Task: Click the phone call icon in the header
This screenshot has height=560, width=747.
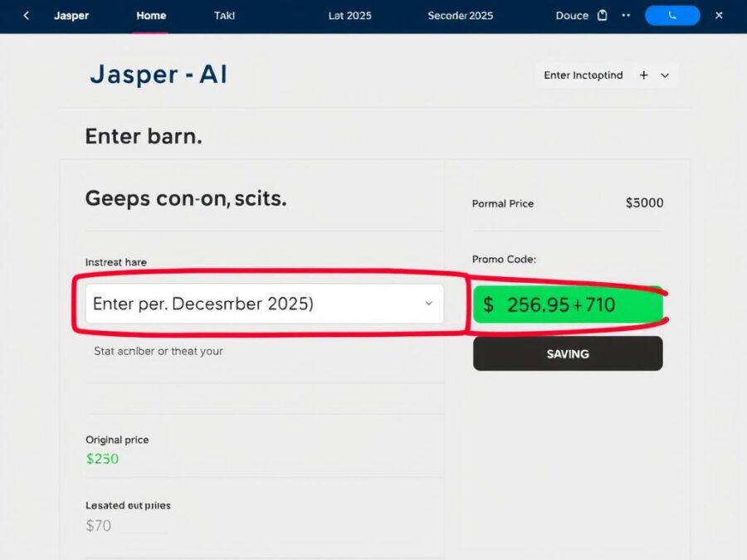Action: [x=672, y=15]
